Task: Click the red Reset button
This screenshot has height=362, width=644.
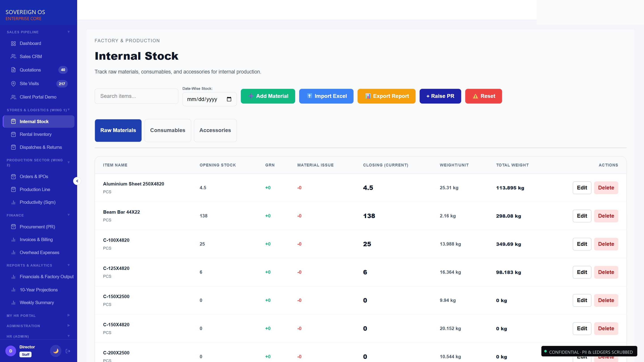Action: [483, 96]
